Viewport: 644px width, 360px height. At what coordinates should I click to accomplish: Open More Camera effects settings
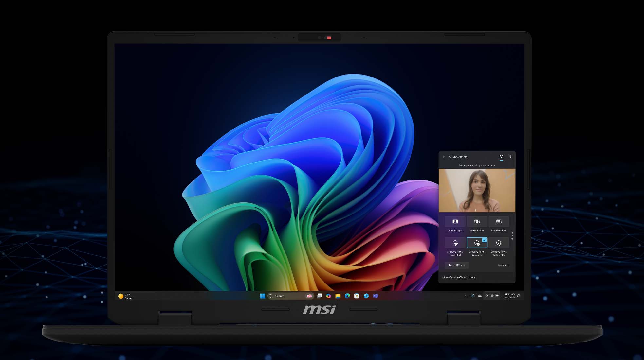(459, 277)
